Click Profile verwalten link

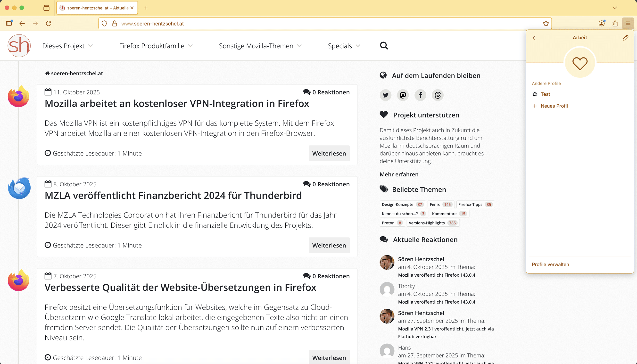click(550, 265)
